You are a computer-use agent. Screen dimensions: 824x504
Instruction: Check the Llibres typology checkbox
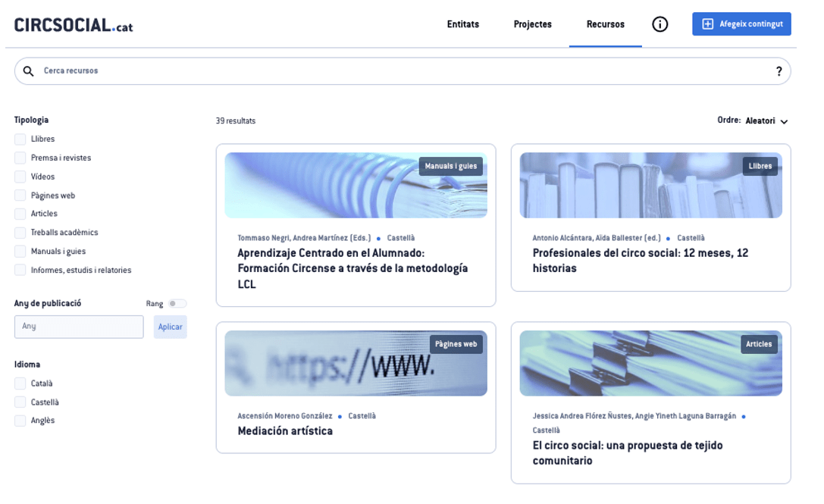20,139
